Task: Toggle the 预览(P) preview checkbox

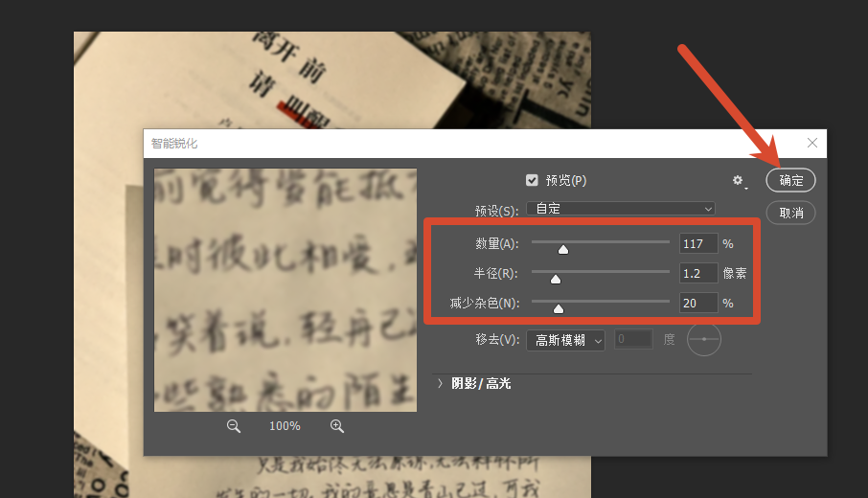Action: pyautogui.click(x=532, y=180)
